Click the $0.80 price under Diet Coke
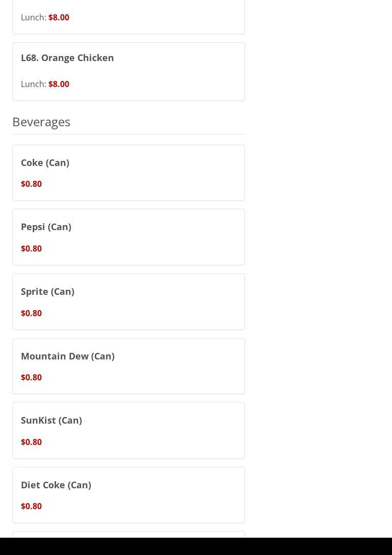 (x=31, y=506)
